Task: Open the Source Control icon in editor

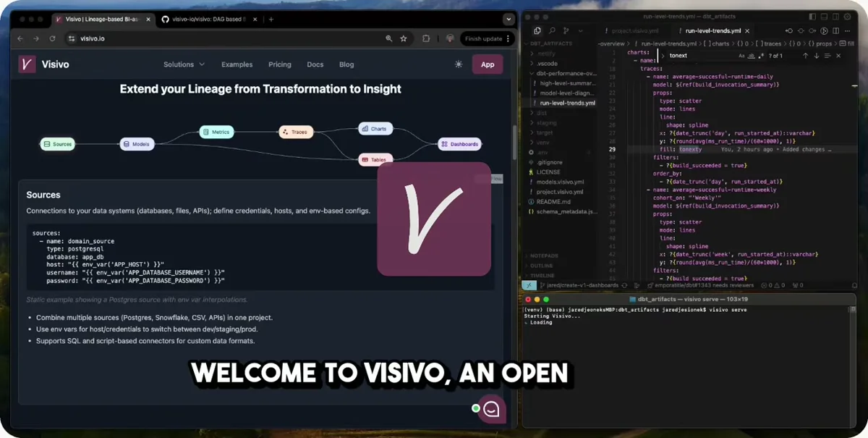Action: [567, 31]
